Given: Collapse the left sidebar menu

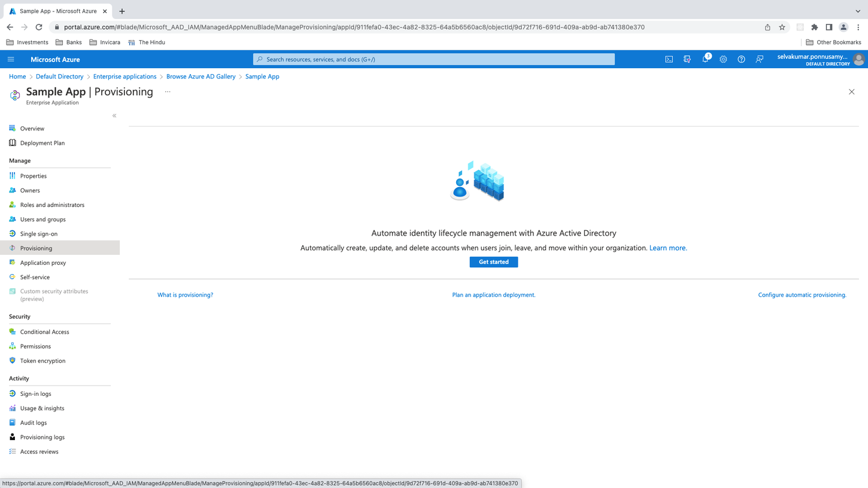Looking at the screenshot, I should point(114,115).
